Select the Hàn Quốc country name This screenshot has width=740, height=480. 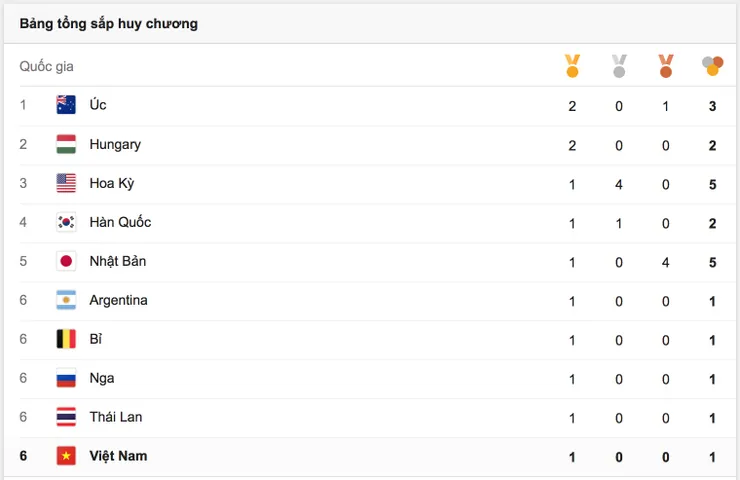(120, 222)
